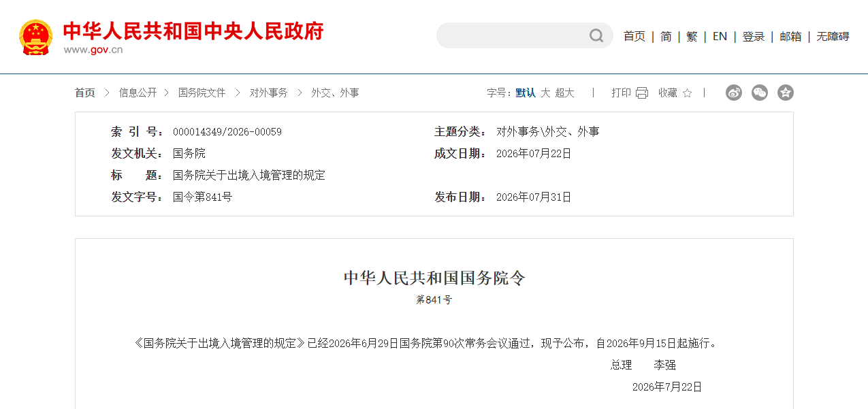Viewport: 868px width, 409px height.
Task: Open the 首页 link in the top navigation
Action: click(634, 37)
